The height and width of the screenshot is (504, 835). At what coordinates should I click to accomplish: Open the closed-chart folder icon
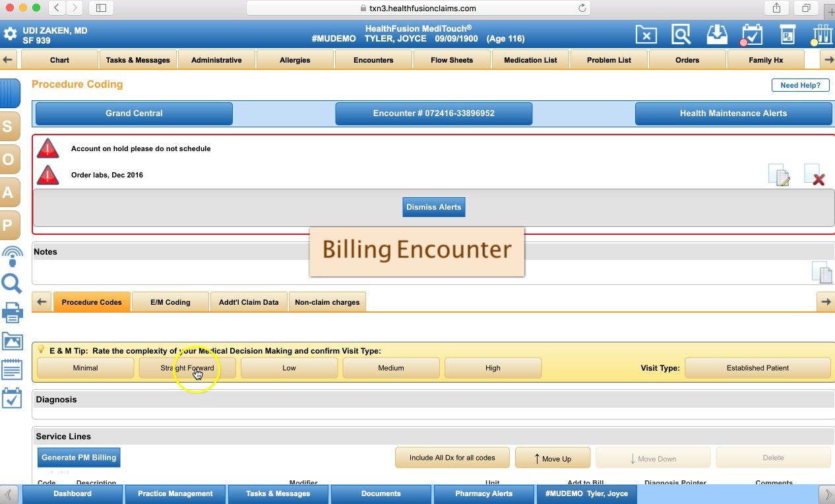pyautogui.click(x=646, y=34)
